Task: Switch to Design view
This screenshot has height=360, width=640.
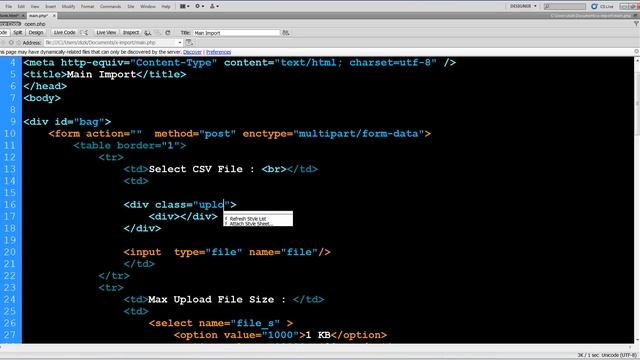Action: coord(36,32)
